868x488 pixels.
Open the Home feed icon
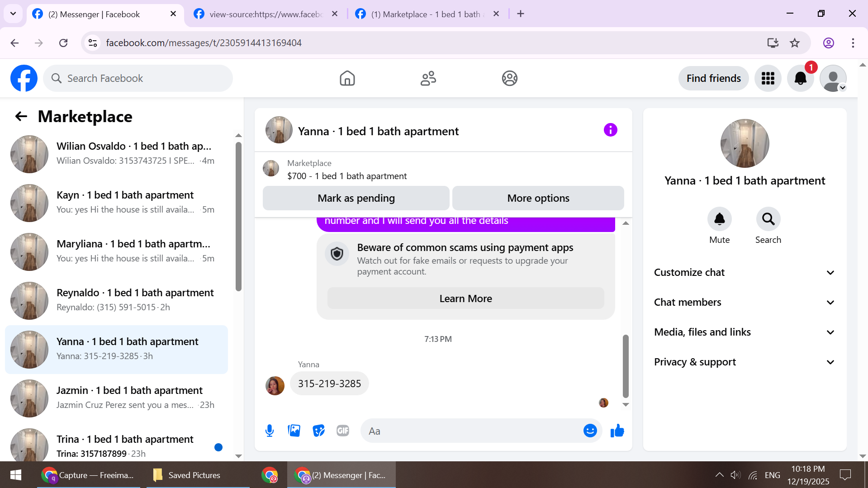pyautogui.click(x=347, y=78)
